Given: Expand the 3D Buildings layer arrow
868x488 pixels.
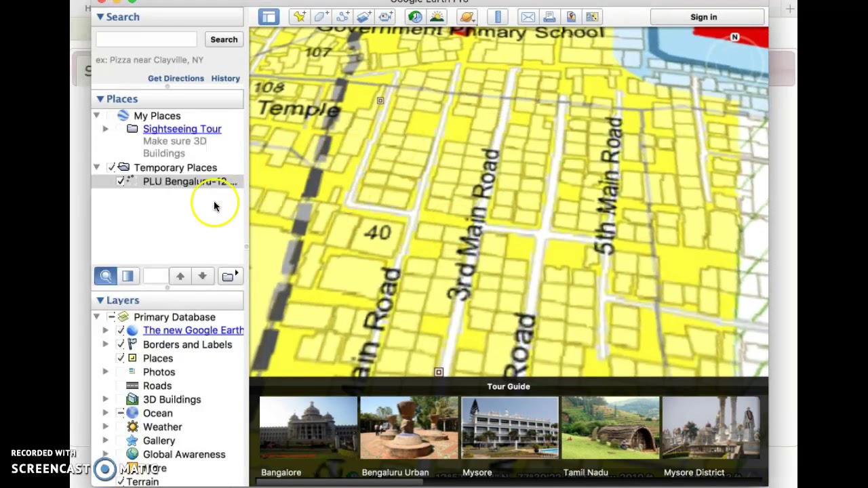Looking at the screenshot, I should (105, 399).
